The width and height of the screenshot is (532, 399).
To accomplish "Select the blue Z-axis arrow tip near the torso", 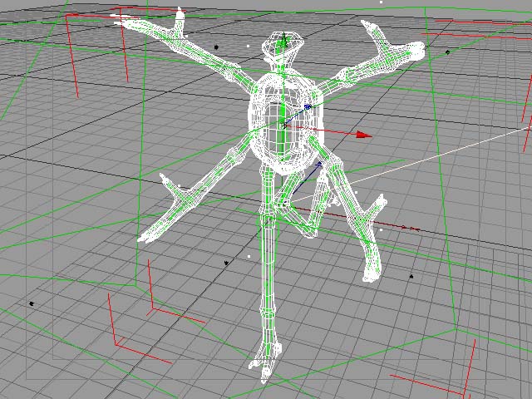I will click(x=308, y=107).
